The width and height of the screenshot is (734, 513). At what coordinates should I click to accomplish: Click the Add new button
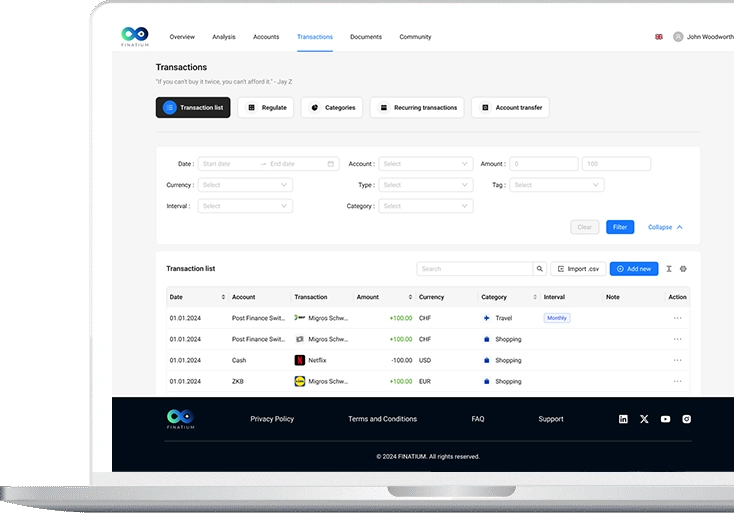[x=634, y=269]
